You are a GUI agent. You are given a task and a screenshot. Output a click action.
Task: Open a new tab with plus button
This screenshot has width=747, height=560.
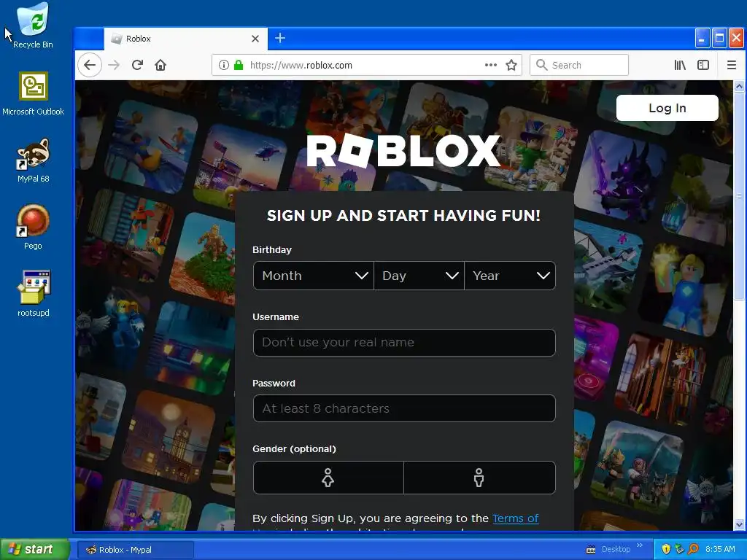point(280,38)
